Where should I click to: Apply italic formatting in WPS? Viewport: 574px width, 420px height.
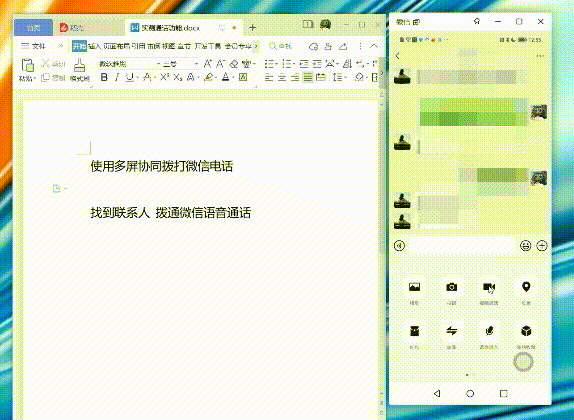click(x=117, y=77)
